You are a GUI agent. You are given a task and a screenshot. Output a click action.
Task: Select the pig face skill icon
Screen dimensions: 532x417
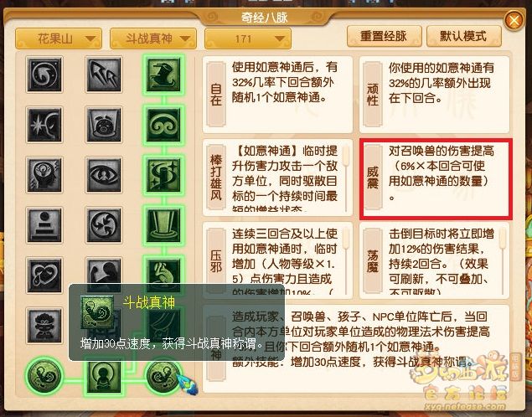[x=104, y=125]
